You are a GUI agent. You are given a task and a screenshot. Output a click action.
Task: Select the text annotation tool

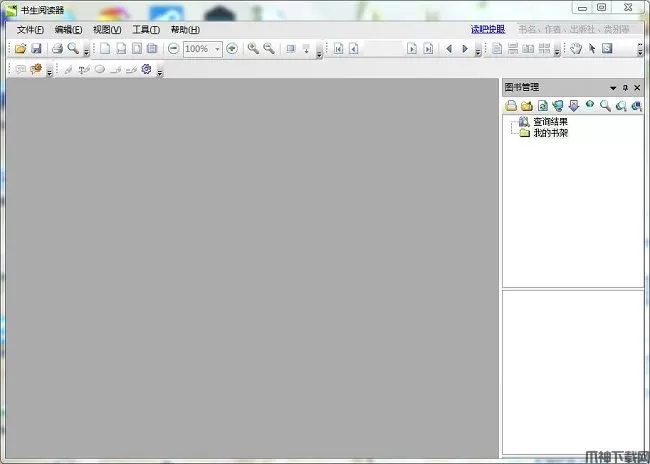pyautogui.click(x=84, y=70)
